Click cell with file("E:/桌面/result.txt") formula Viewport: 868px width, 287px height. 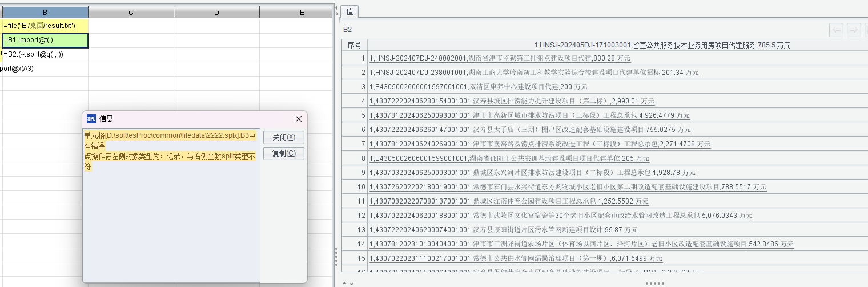(x=45, y=26)
